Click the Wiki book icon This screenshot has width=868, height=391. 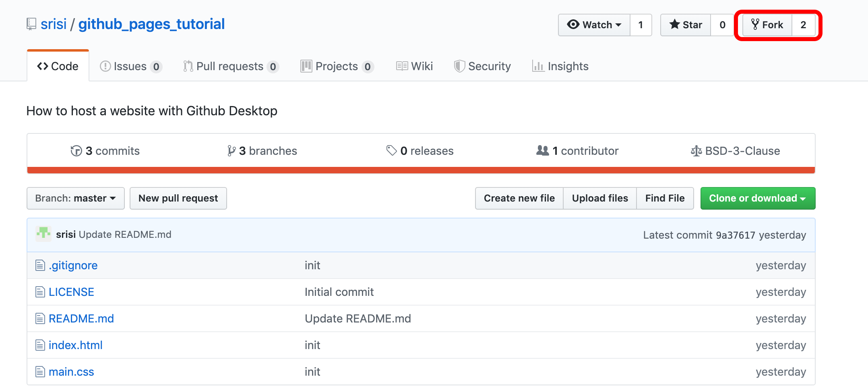pyautogui.click(x=402, y=66)
